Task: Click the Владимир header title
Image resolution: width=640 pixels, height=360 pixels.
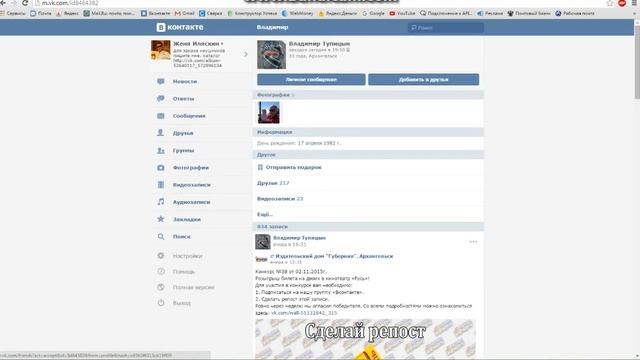Action: pos(272,27)
